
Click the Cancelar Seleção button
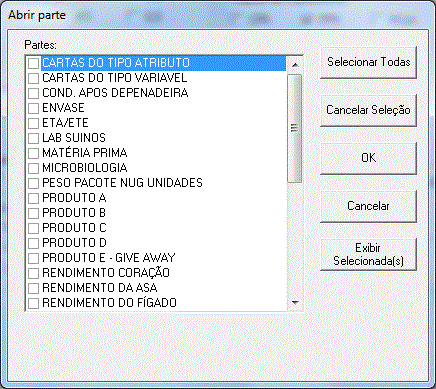click(368, 110)
